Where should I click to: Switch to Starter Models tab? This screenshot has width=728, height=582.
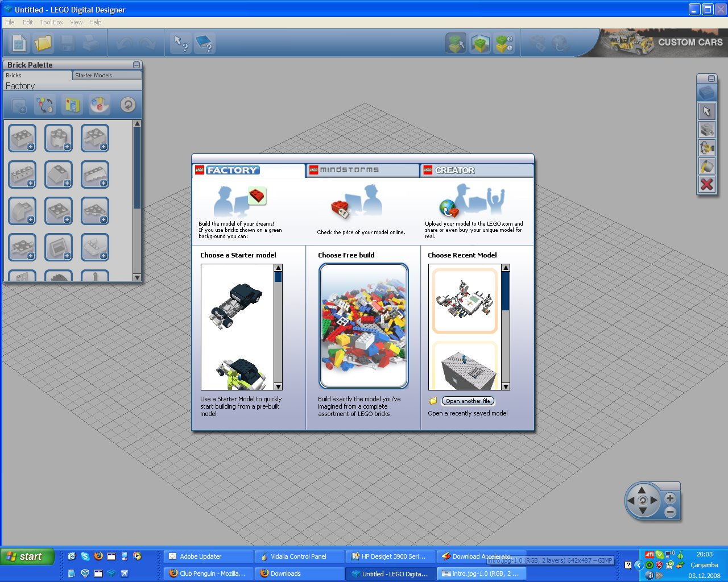[107, 75]
